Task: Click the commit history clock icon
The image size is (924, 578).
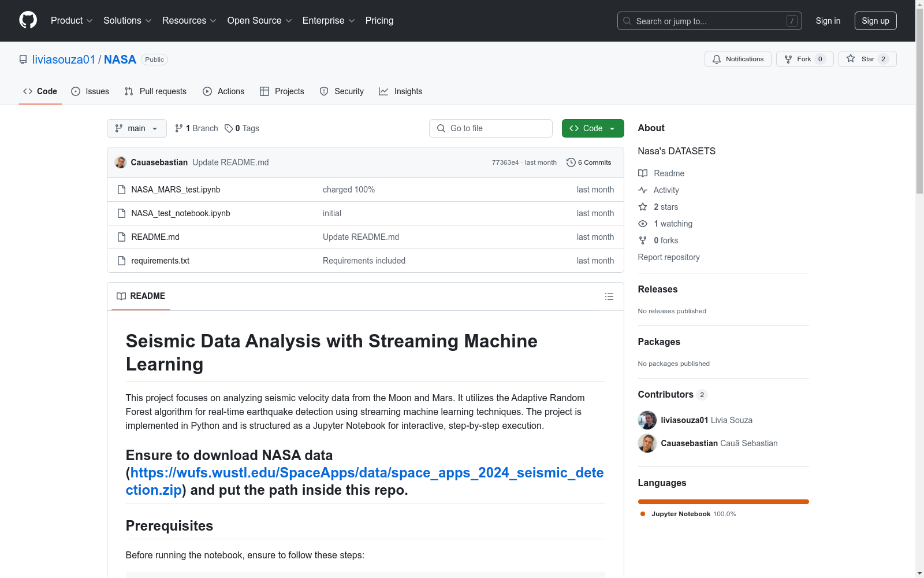Action: (571, 162)
